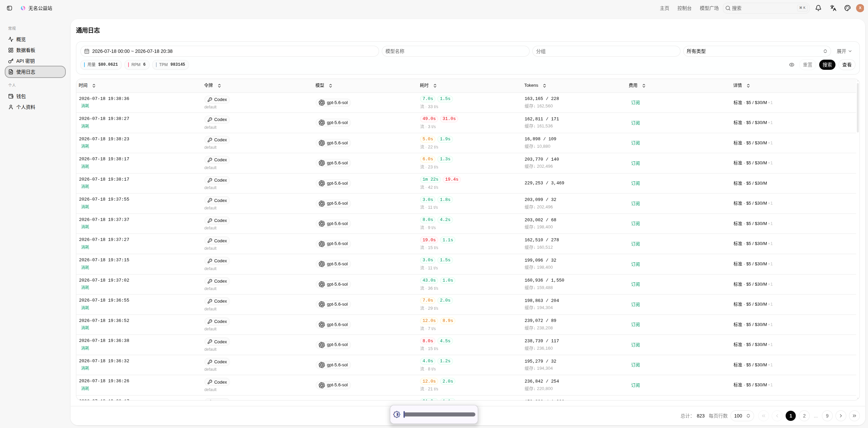
Task: Open the theme palette icon
Action: 847,8
